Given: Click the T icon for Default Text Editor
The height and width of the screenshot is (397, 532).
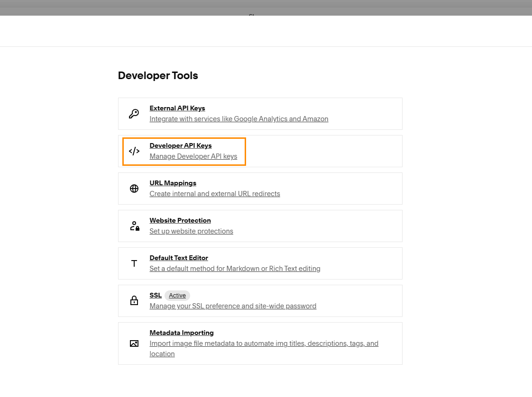Looking at the screenshot, I should [x=134, y=263].
